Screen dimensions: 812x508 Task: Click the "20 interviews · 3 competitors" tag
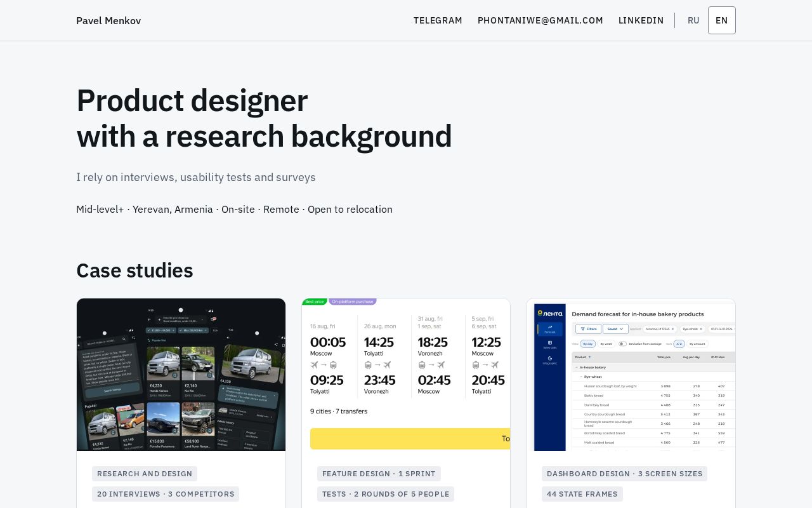coord(166,494)
